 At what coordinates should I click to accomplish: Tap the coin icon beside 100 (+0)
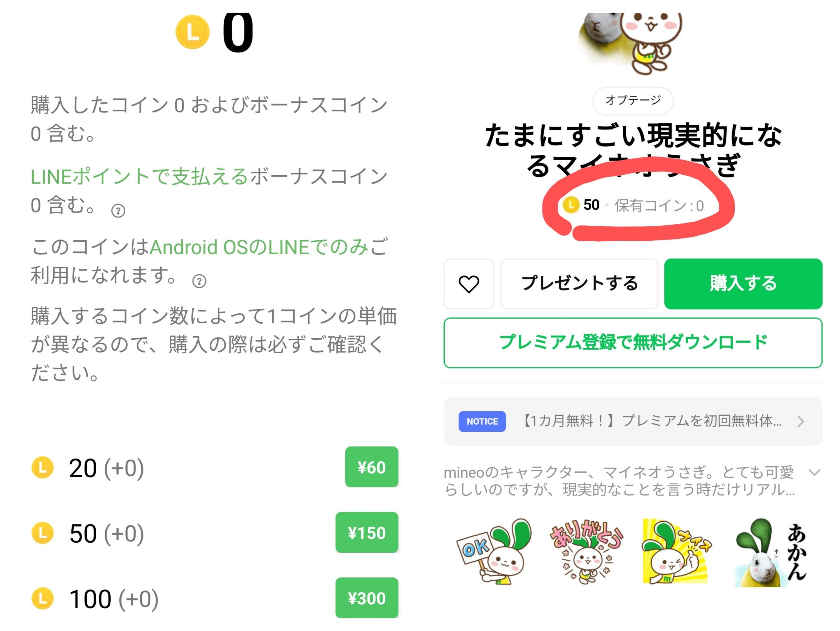(43, 598)
